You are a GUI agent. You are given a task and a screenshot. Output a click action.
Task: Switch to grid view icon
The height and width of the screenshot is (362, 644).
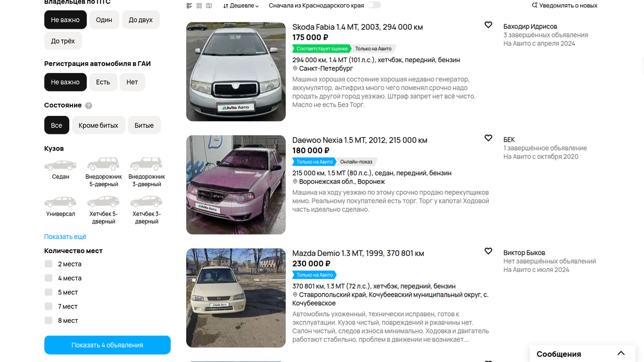[x=199, y=5]
